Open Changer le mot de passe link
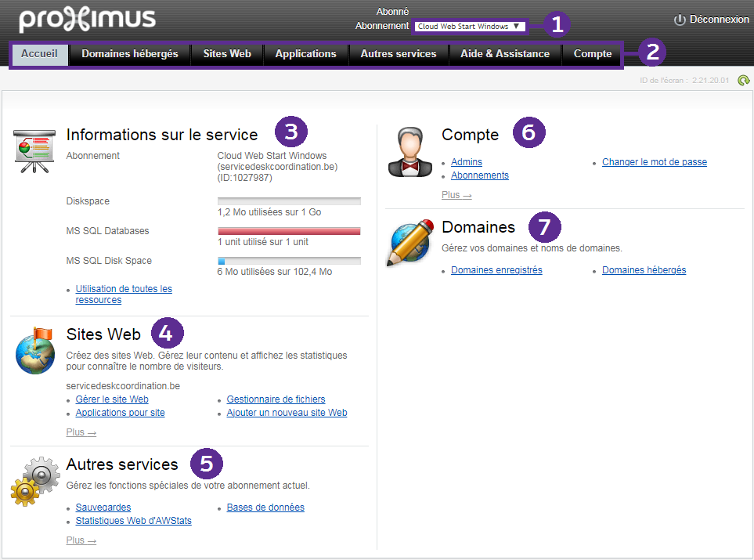The height and width of the screenshot is (560, 754). [654, 162]
